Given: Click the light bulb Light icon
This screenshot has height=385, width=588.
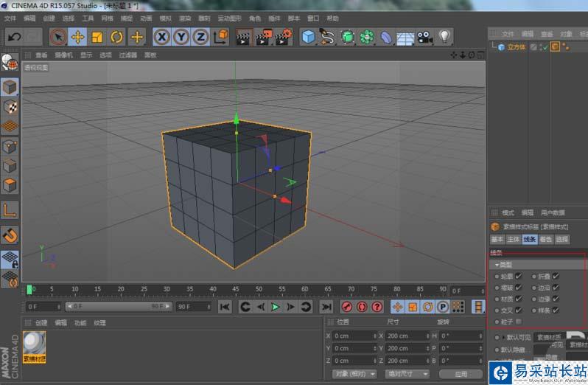Looking at the screenshot, I should [444, 37].
